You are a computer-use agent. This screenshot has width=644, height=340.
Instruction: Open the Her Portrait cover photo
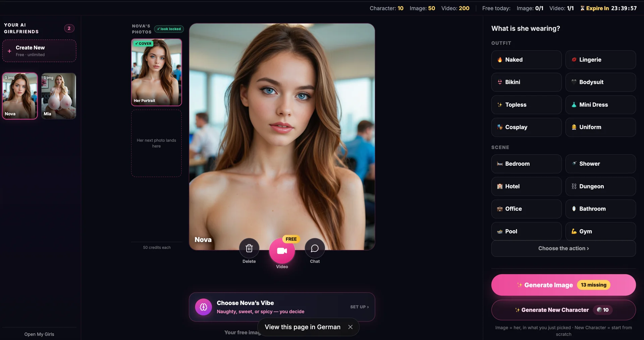[x=156, y=72]
